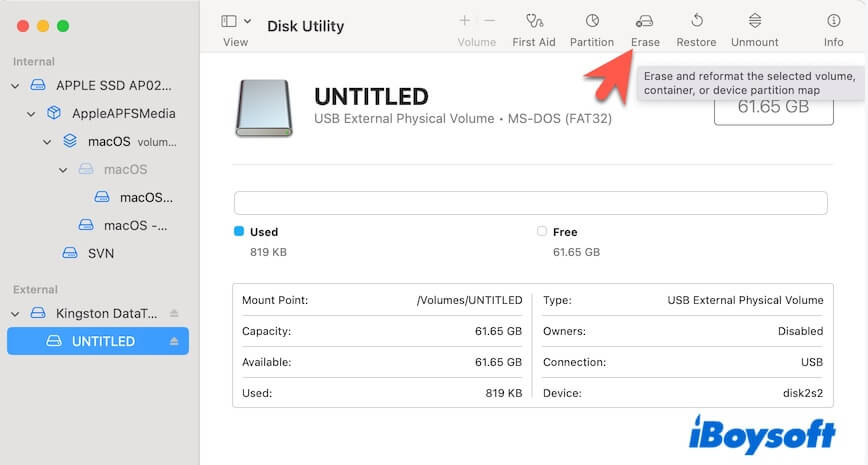Click the disk usage bar
The image size is (868, 465).
click(530, 203)
